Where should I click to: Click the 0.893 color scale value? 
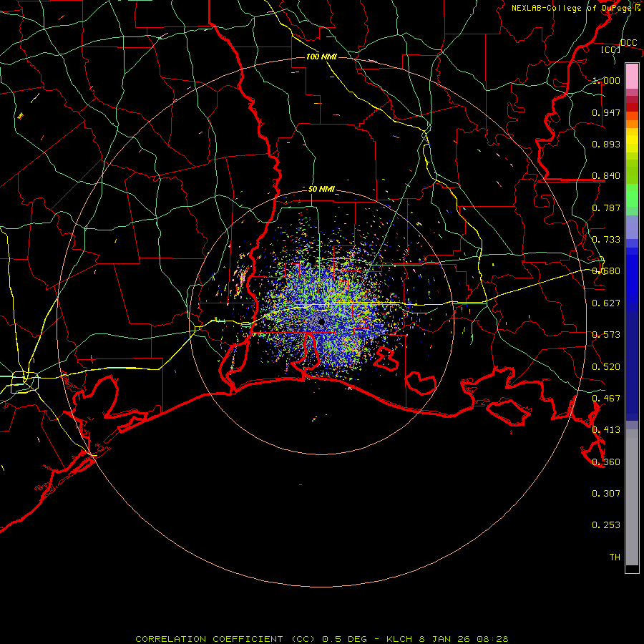(606, 144)
